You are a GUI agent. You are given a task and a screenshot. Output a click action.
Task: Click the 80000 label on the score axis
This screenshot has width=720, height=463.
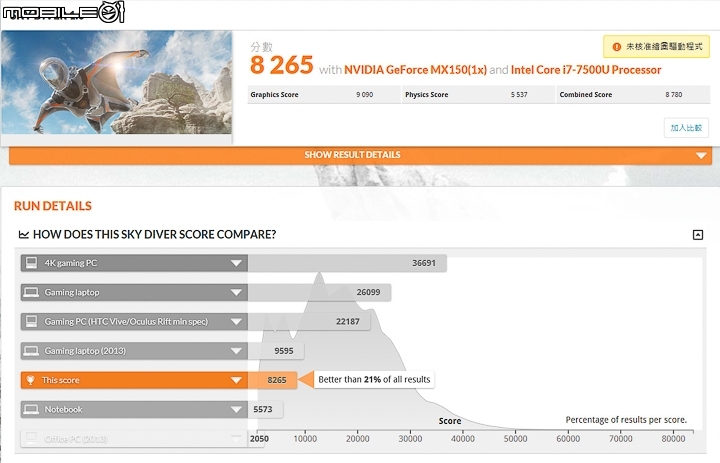(x=673, y=439)
